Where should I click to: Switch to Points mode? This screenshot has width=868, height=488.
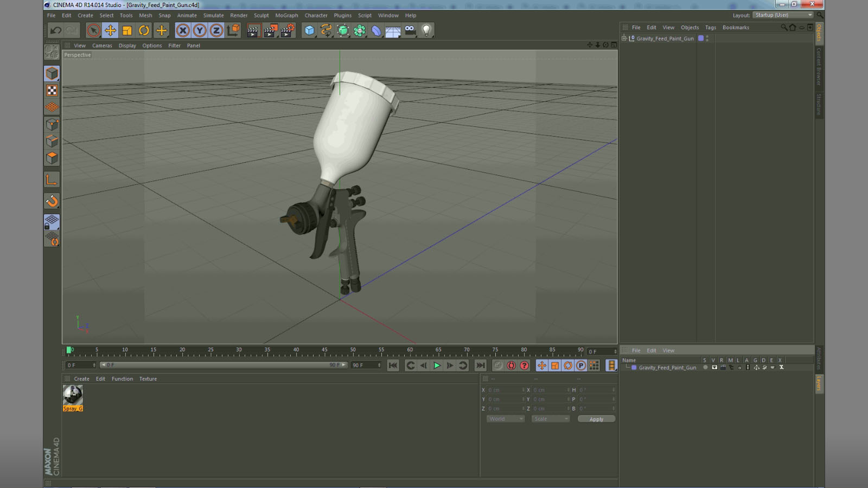coord(52,124)
